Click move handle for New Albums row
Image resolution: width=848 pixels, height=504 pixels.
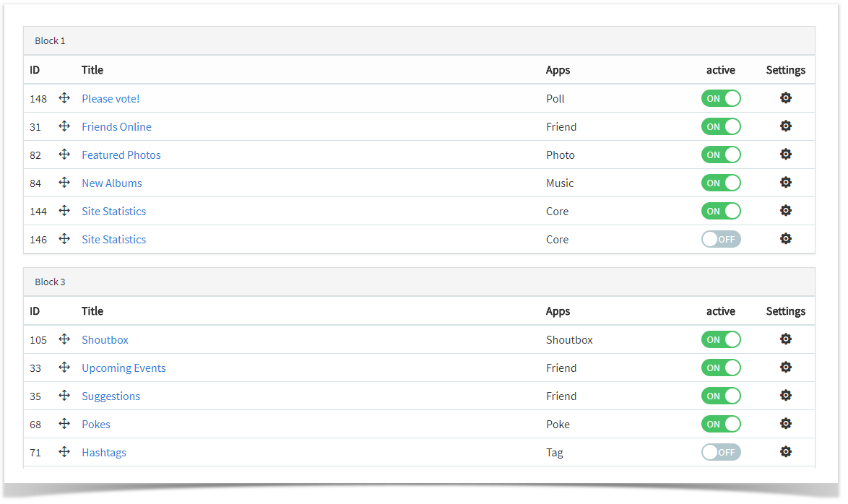coord(64,182)
